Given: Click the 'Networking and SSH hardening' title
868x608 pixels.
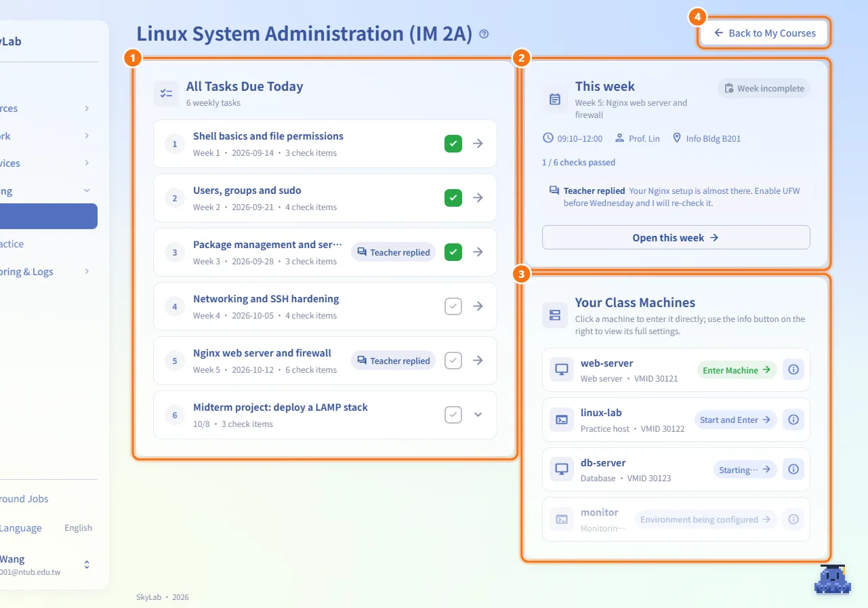Looking at the screenshot, I should pos(266,299).
